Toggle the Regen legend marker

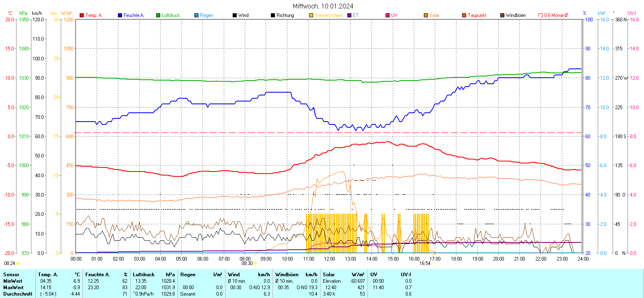(x=196, y=15)
